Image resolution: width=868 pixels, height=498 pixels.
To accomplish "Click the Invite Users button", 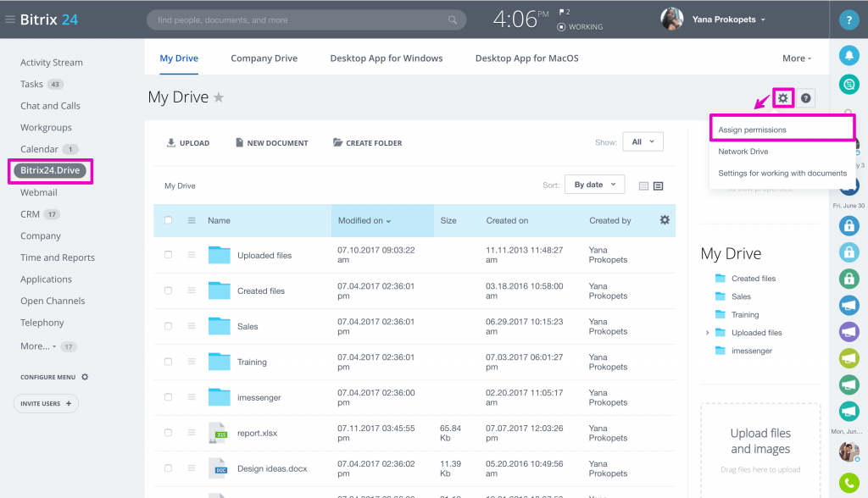I will (46, 403).
